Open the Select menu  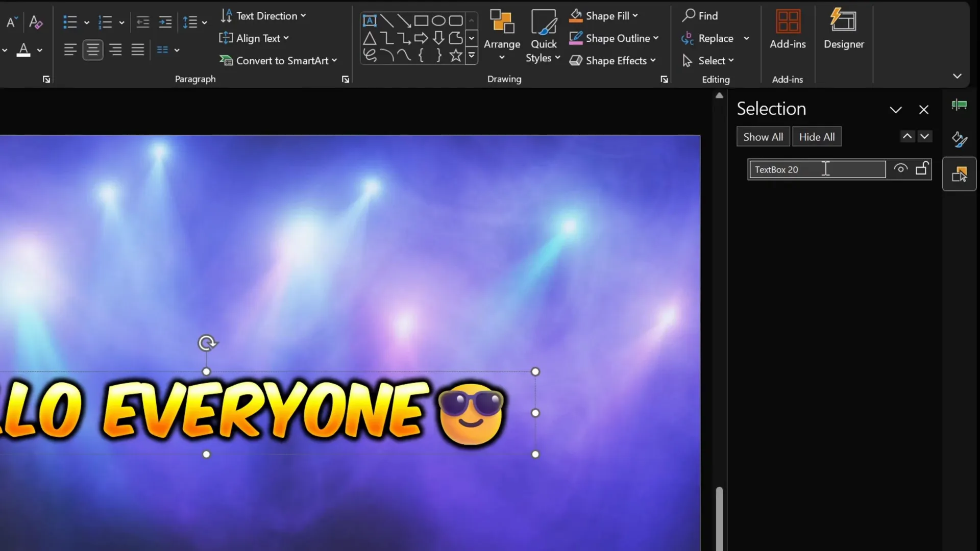(x=708, y=61)
